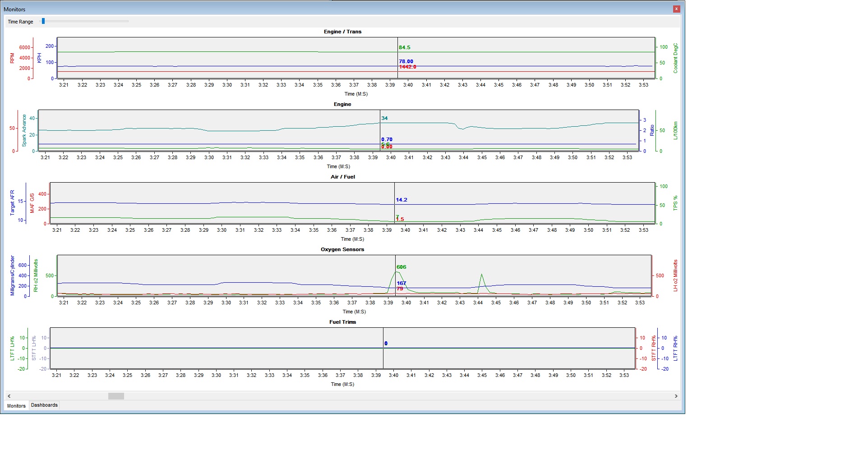
Task: Click the LTFT LH% axis label
Action: [12, 348]
